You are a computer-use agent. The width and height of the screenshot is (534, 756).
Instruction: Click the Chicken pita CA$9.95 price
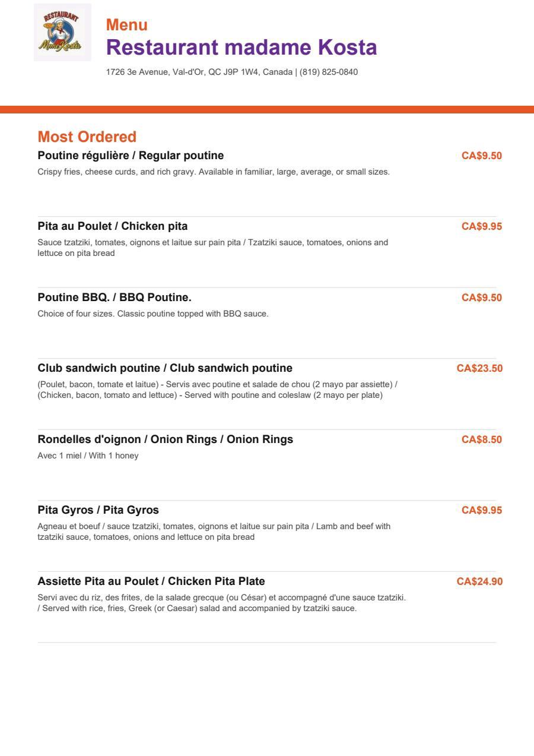[x=482, y=226]
